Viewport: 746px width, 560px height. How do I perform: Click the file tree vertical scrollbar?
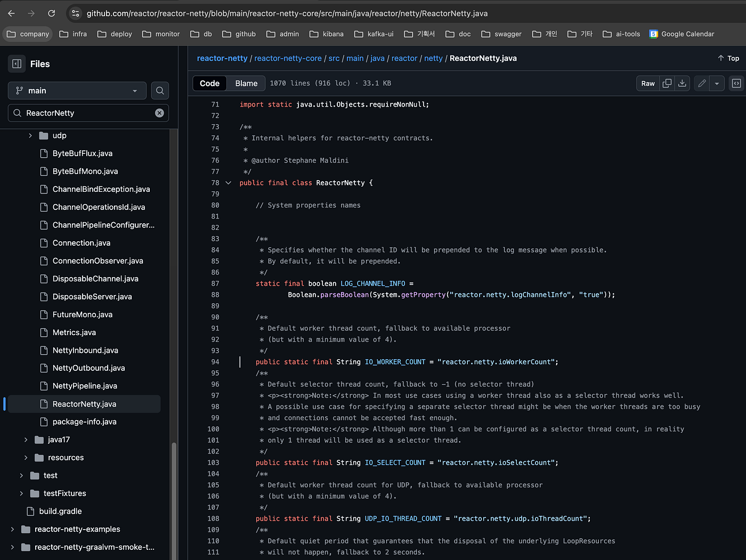pos(174,501)
